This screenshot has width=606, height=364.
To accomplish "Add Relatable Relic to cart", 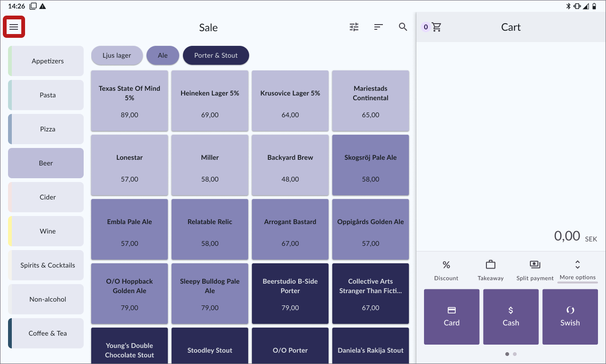I will coord(210,230).
